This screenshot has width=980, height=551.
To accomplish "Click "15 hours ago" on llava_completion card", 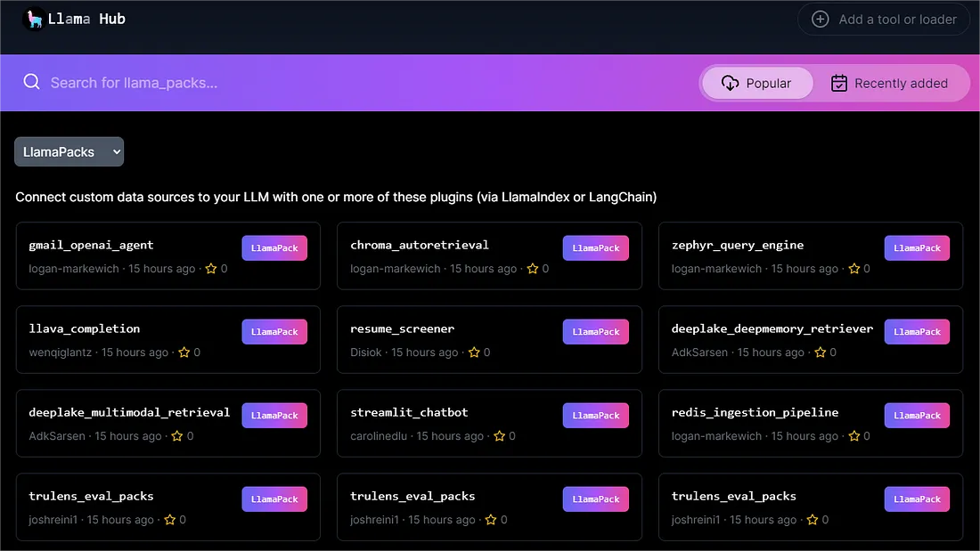I will pyautogui.click(x=135, y=352).
